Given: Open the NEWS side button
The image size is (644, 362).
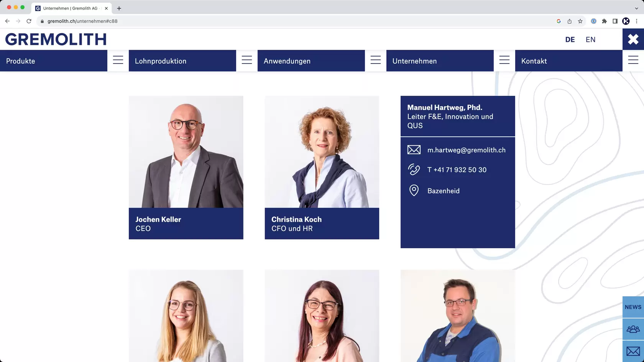Looking at the screenshot, I should [x=633, y=307].
